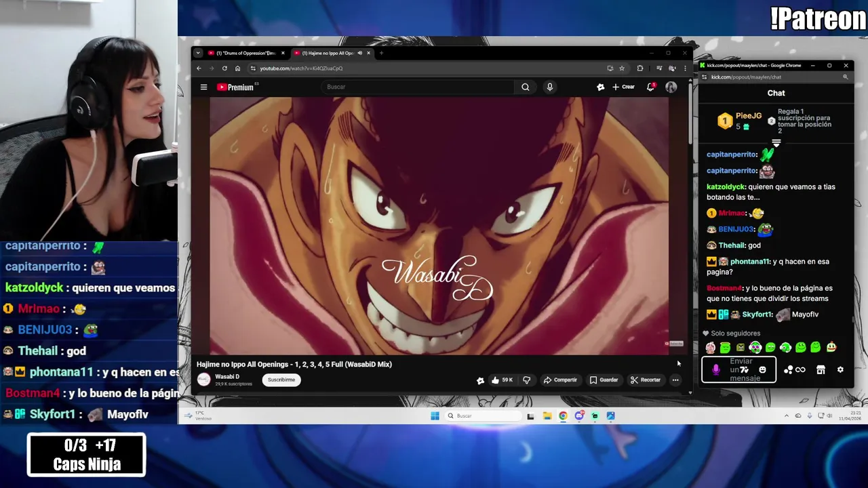Click the youtube.com address bar
Screen dimensions: 868x488
pyautogui.click(x=427, y=68)
